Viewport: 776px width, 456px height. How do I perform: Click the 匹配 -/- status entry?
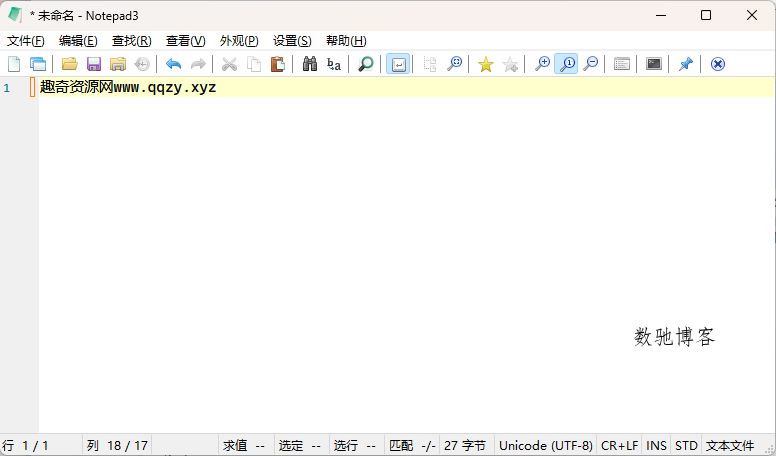pos(412,446)
